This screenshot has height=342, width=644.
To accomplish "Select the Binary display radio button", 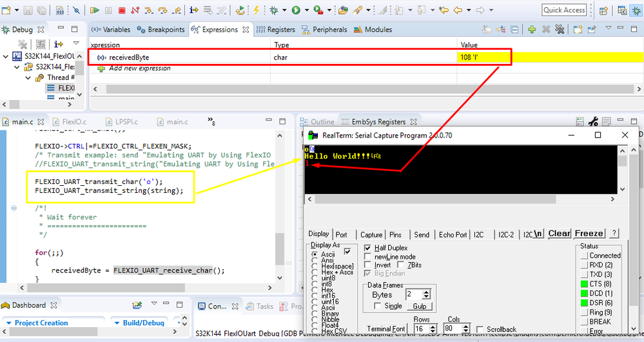I will pyautogui.click(x=315, y=314).
